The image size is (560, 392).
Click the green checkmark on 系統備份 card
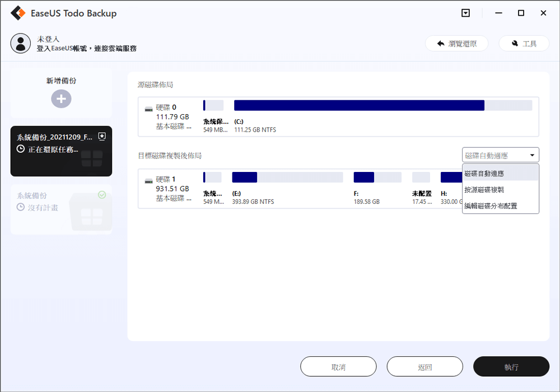[102, 194]
